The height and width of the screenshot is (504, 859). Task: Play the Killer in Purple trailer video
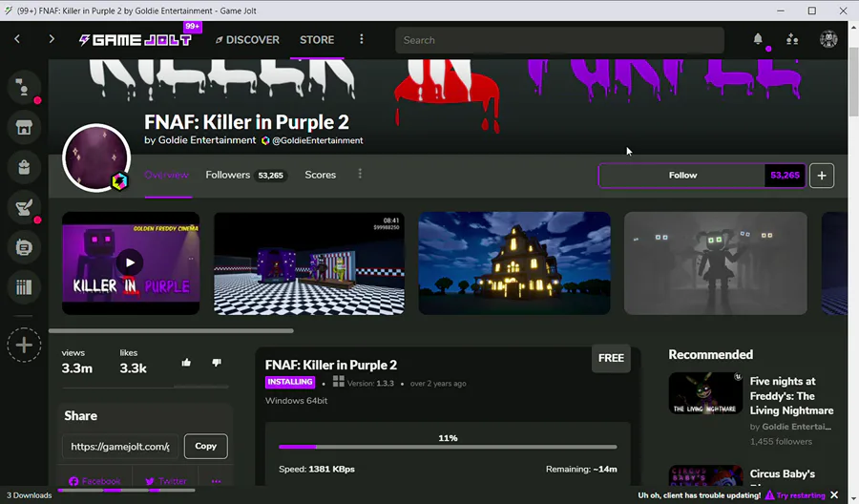coord(130,262)
